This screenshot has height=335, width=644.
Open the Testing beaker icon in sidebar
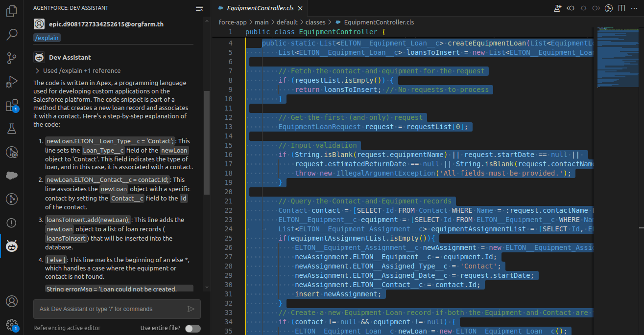click(x=11, y=128)
